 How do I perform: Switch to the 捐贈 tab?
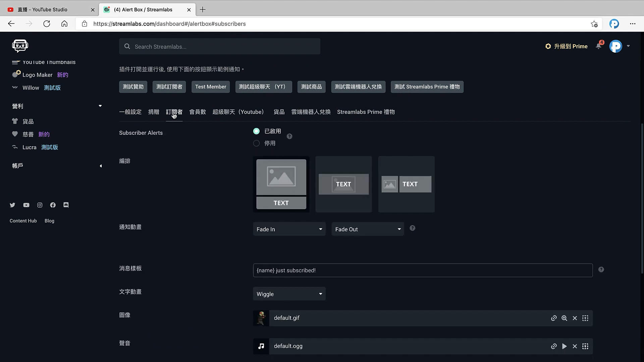(154, 112)
